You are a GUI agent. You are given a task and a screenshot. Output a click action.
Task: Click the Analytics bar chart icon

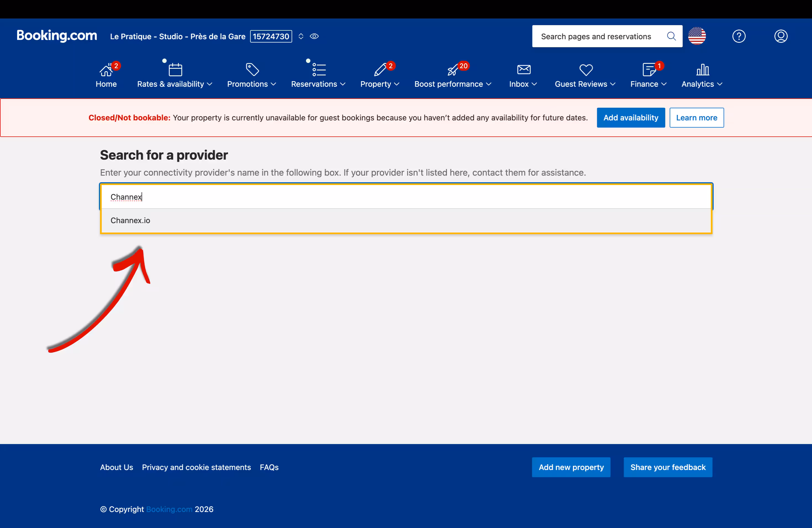pos(702,70)
